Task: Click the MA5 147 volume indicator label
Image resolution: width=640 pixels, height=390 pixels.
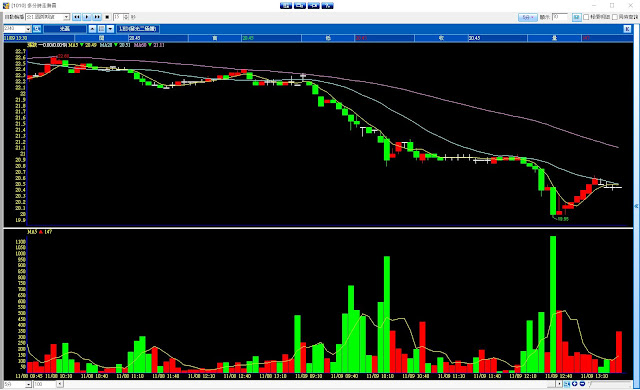Action: [40, 232]
